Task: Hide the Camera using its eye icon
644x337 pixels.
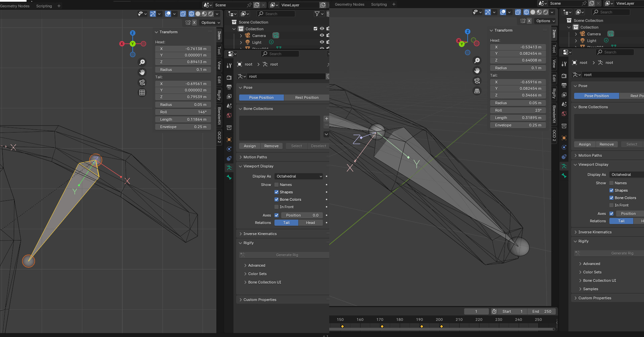Action: 322,35
